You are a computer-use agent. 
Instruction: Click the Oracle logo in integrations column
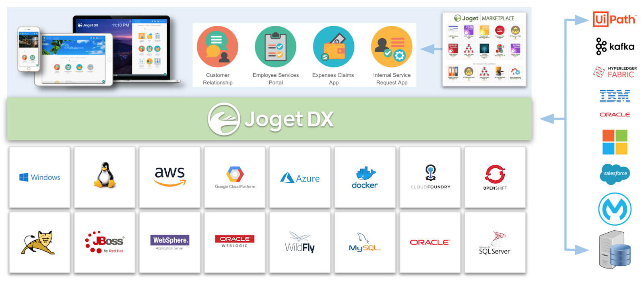click(615, 115)
